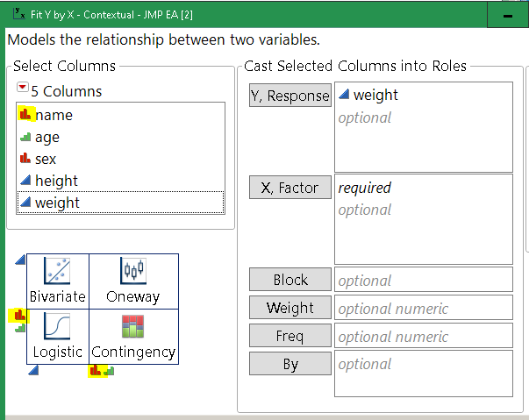This screenshot has width=529, height=420.
Task: Click the Freq role button
Action: [290, 336]
